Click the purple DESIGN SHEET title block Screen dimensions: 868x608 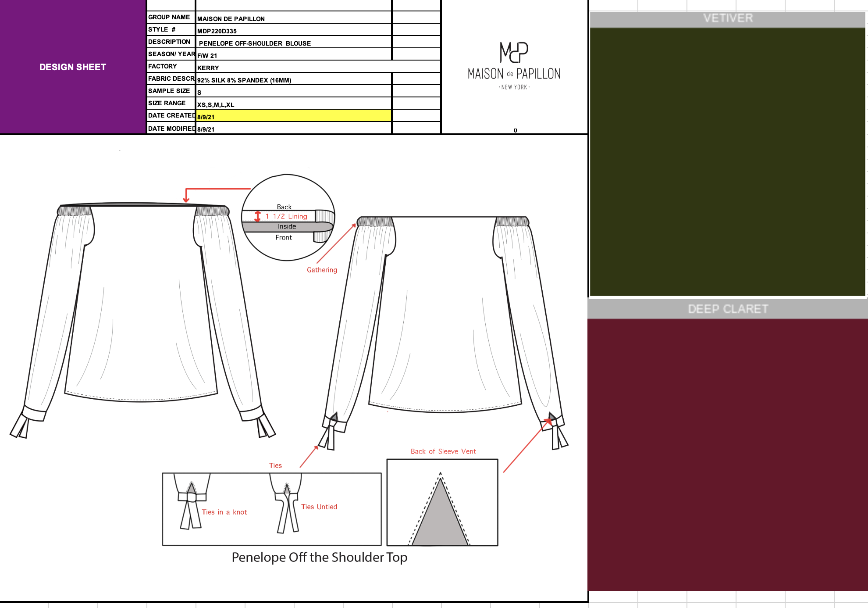[x=73, y=67]
